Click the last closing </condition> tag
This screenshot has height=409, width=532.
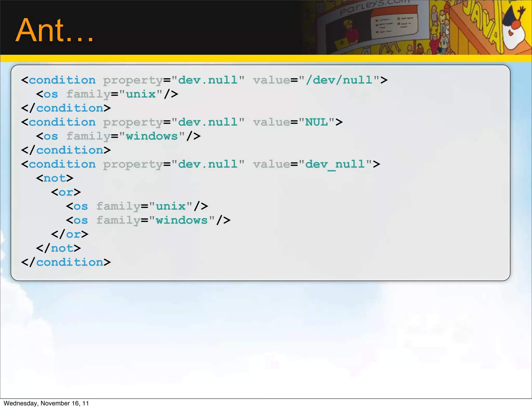pos(66,262)
